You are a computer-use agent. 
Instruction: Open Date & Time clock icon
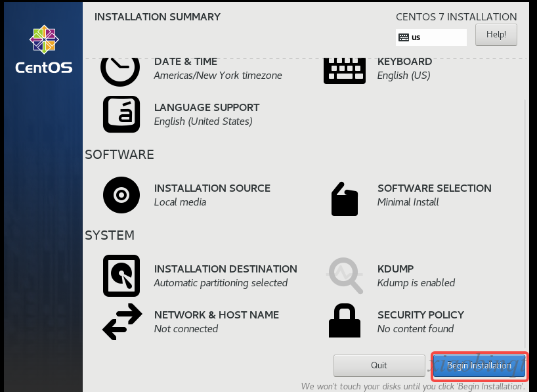(x=120, y=72)
